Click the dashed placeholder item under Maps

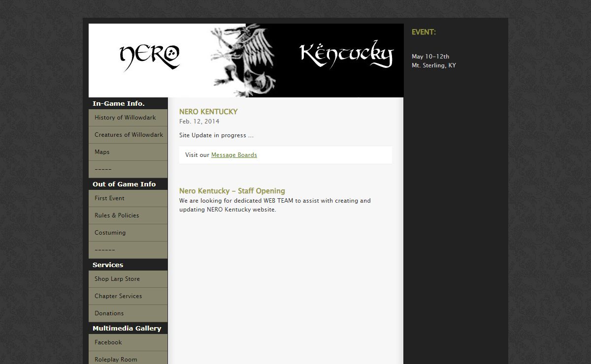pos(128,169)
